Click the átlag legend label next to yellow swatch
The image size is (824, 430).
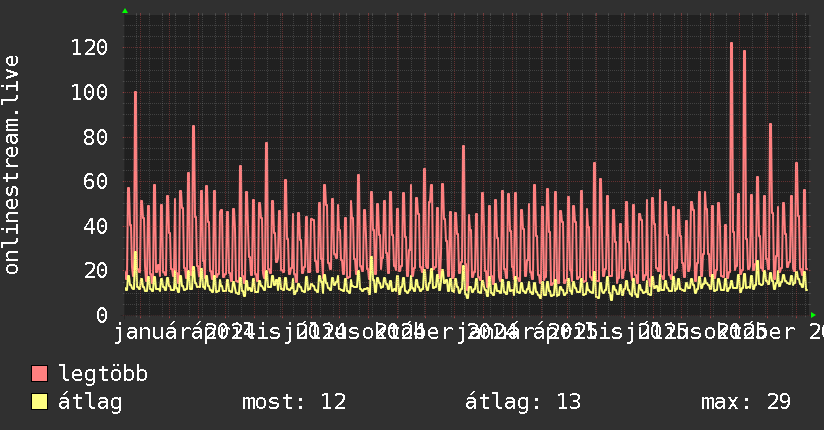point(90,402)
